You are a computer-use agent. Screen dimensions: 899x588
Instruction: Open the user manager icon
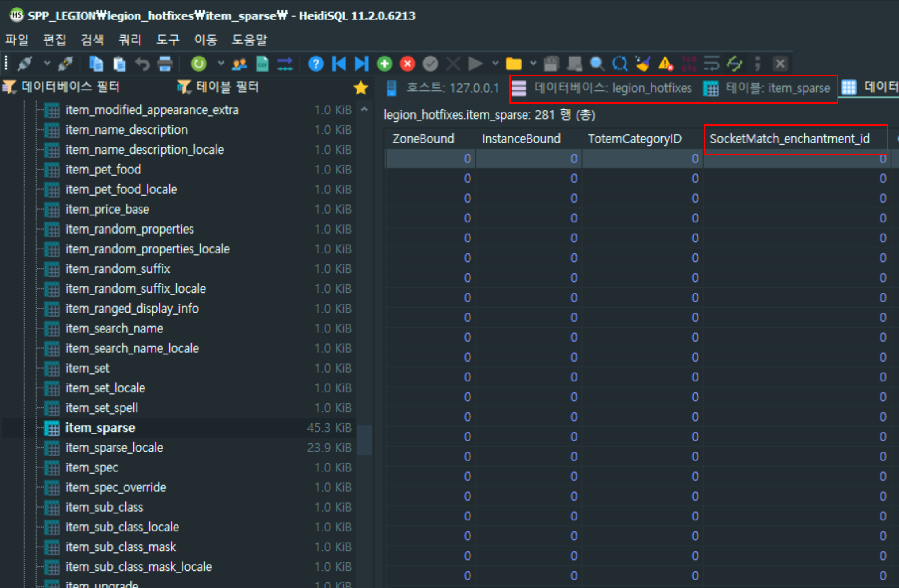239,64
